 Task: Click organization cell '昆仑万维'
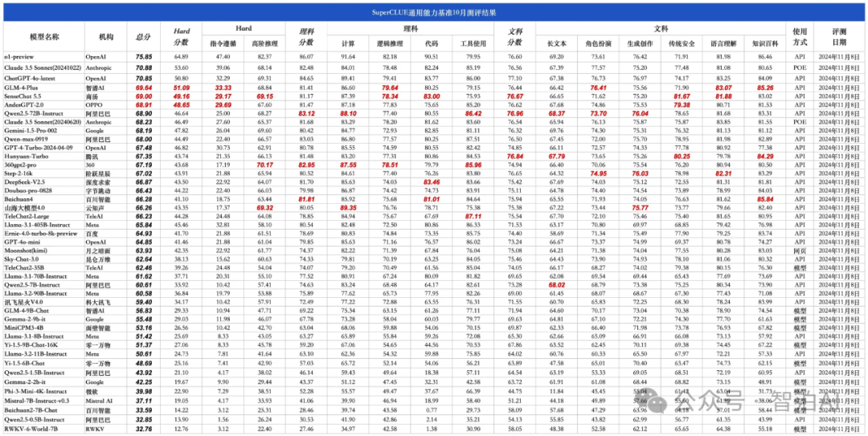tap(97, 259)
